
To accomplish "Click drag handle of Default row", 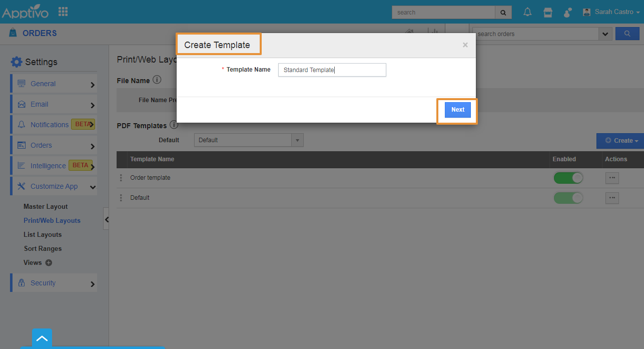I will pyautogui.click(x=121, y=198).
